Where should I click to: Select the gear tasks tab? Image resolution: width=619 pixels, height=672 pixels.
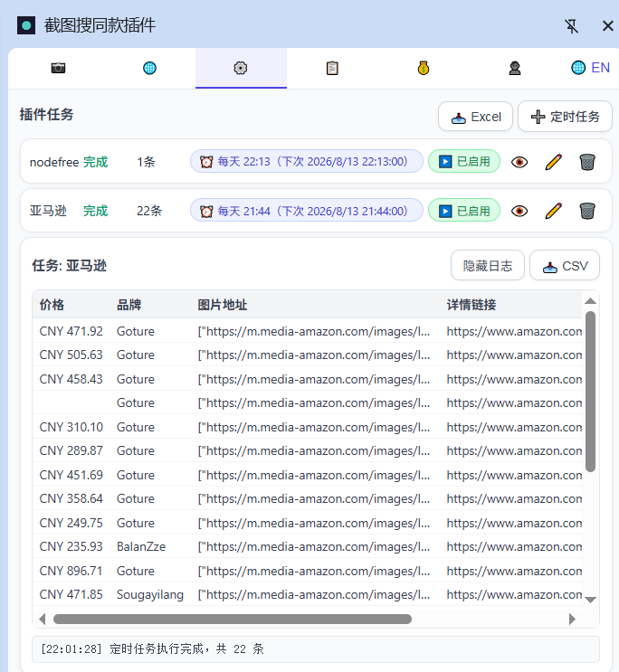pyautogui.click(x=241, y=68)
